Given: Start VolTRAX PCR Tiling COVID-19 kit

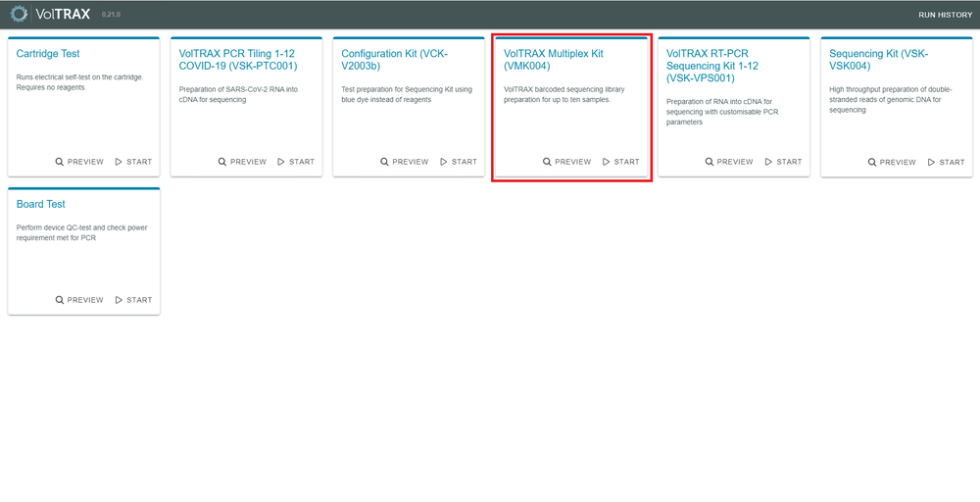Looking at the screenshot, I should 296,162.
